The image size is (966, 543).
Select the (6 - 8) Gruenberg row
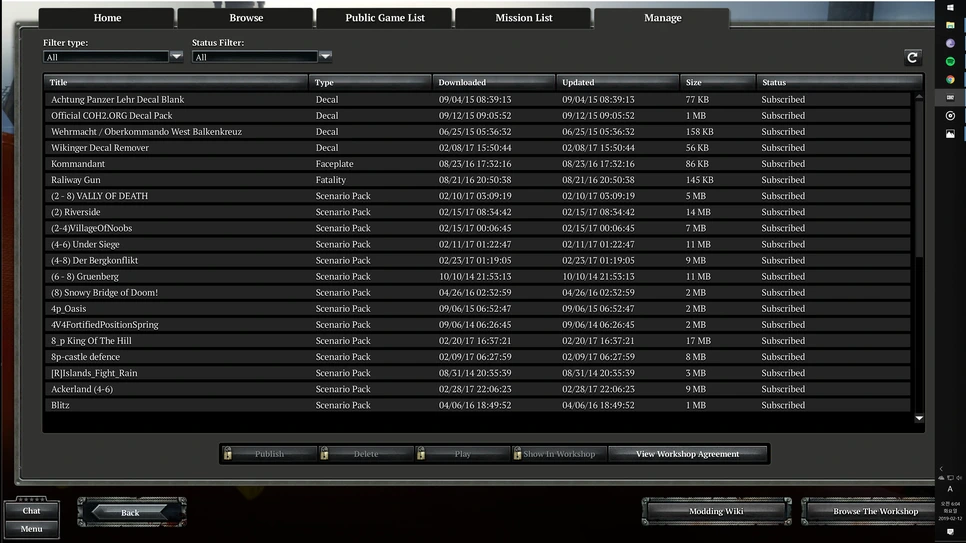[x=477, y=276]
